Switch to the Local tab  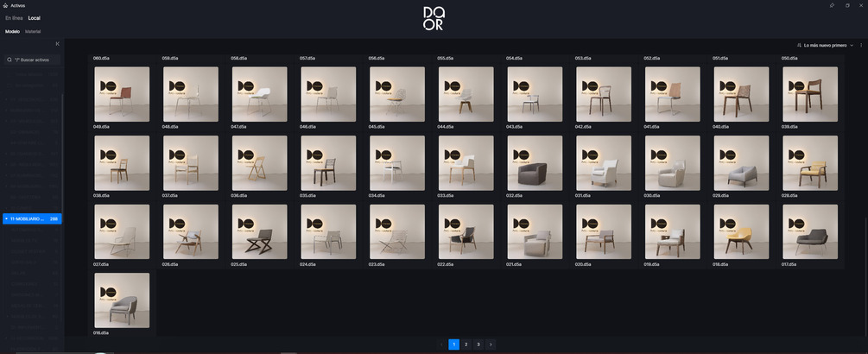coord(35,18)
